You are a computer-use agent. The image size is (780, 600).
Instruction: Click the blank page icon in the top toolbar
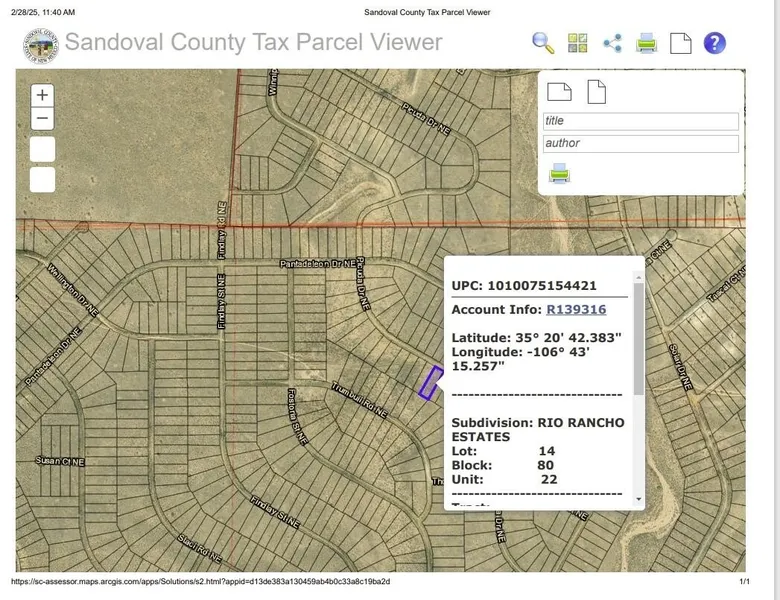click(x=680, y=42)
